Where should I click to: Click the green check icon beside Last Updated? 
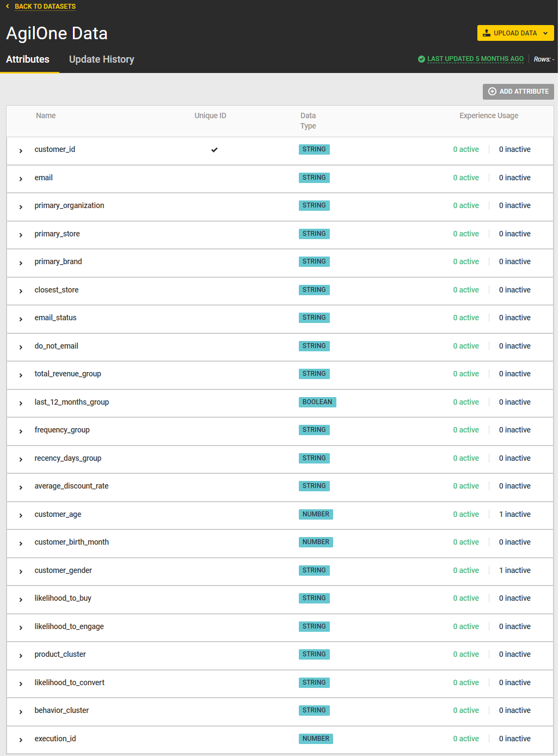click(x=421, y=59)
